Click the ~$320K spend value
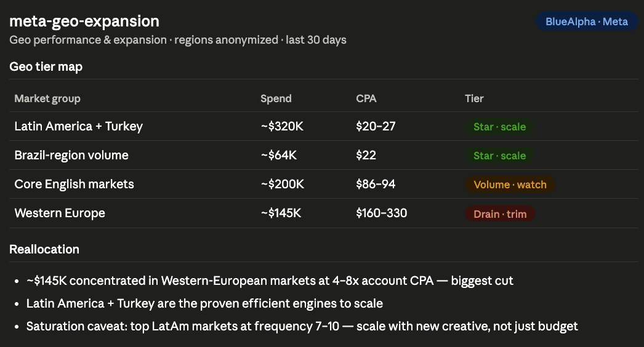 (x=282, y=127)
